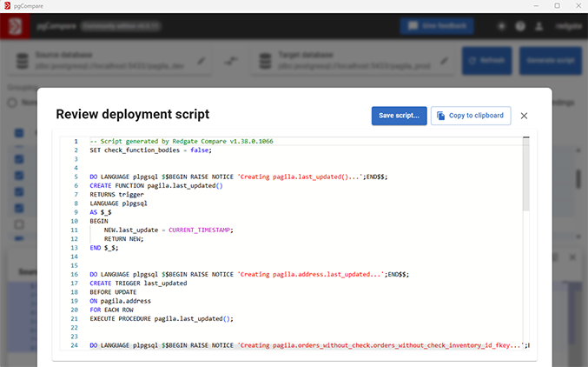Click the script editor vertical scrollbar thumb
This screenshot has height=367, width=588.
click(526, 174)
